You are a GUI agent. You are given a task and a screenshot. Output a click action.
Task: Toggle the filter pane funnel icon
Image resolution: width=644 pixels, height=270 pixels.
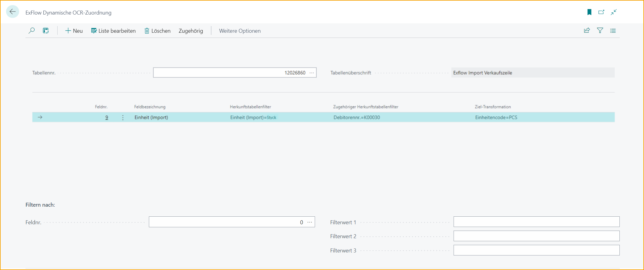click(600, 31)
